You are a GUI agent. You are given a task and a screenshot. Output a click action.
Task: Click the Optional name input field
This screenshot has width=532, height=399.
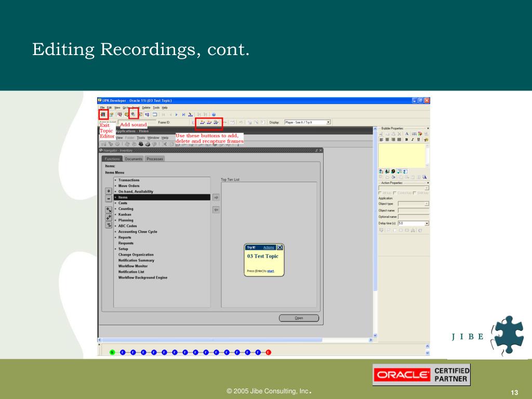click(413, 217)
